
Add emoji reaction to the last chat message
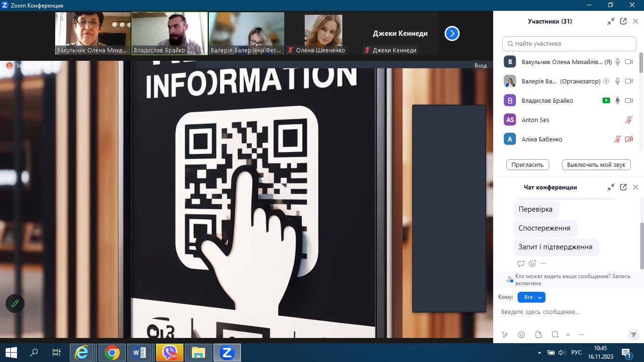[533, 263]
